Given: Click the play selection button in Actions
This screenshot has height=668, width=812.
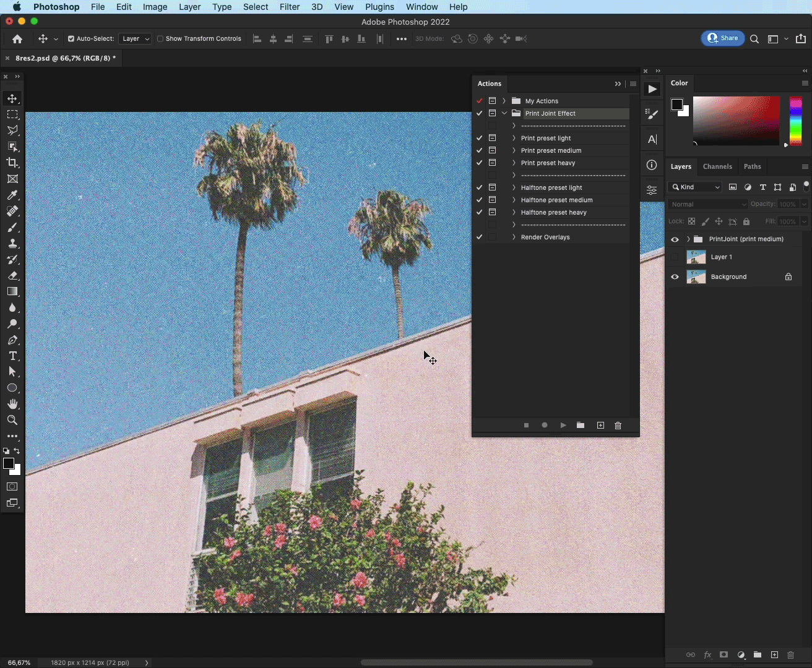Looking at the screenshot, I should [563, 426].
